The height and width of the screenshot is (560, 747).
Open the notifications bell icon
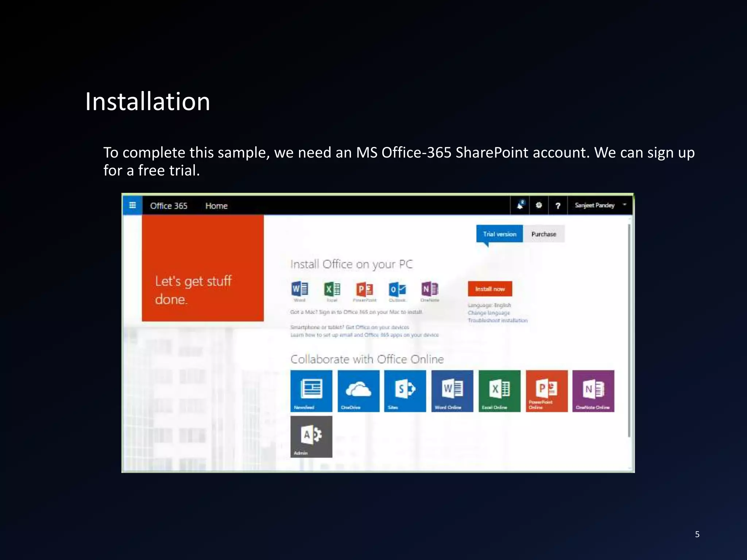(x=520, y=205)
